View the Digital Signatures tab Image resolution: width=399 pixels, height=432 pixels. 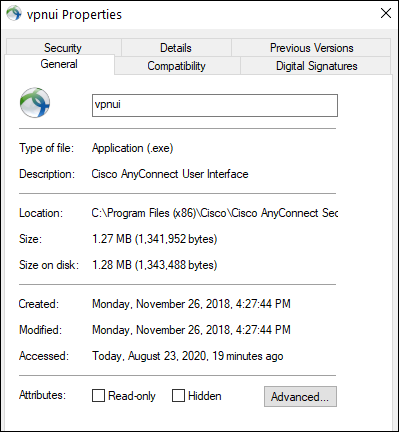point(316,66)
